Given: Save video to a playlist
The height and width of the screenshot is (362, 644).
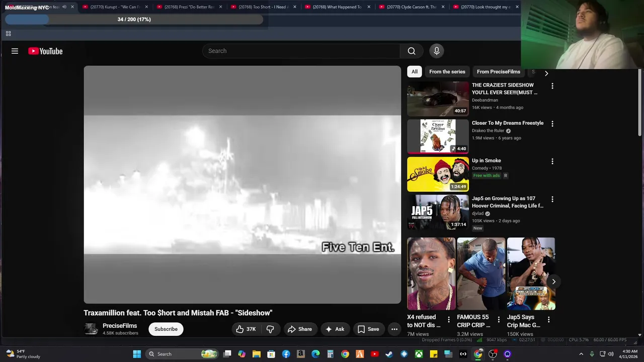Looking at the screenshot, I should coord(368,329).
